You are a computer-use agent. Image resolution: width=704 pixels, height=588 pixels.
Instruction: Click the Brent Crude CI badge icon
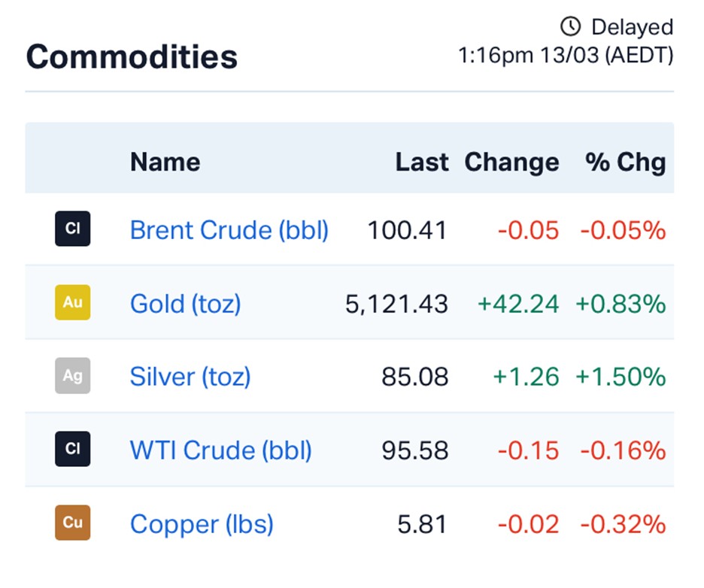[x=72, y=229]
